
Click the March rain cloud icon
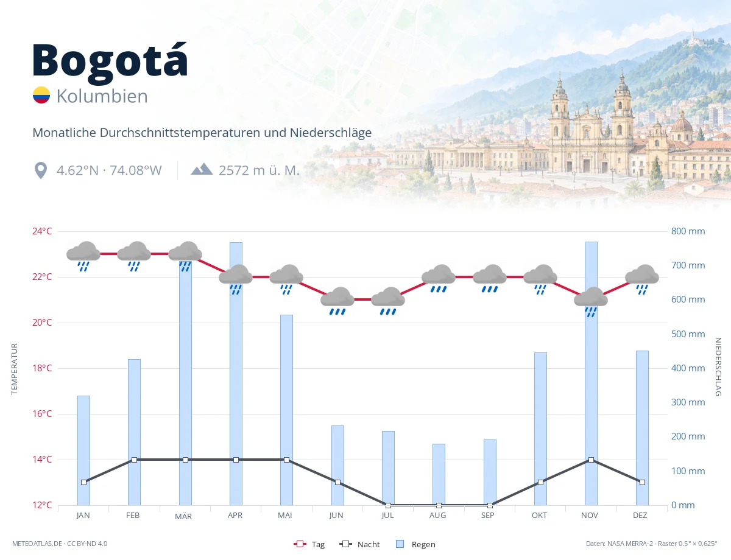185,256
